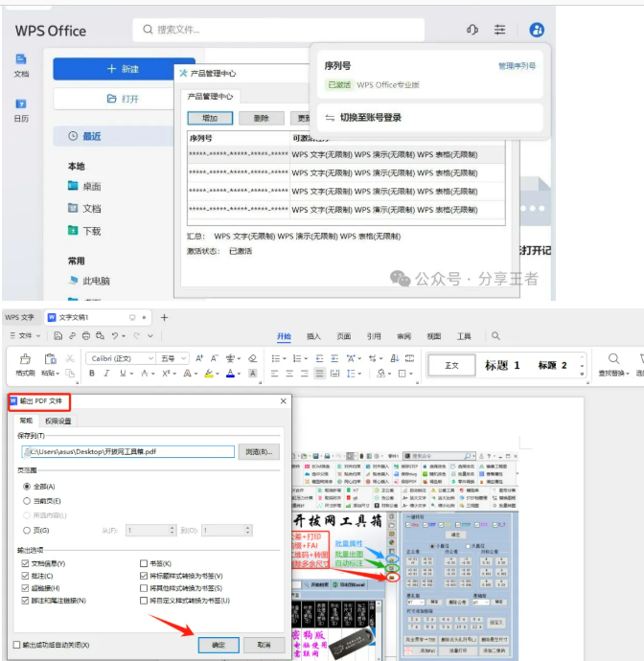Click the user account avatar icon
The height and width of the screenshot is (661, 644).
coord(536,30)
